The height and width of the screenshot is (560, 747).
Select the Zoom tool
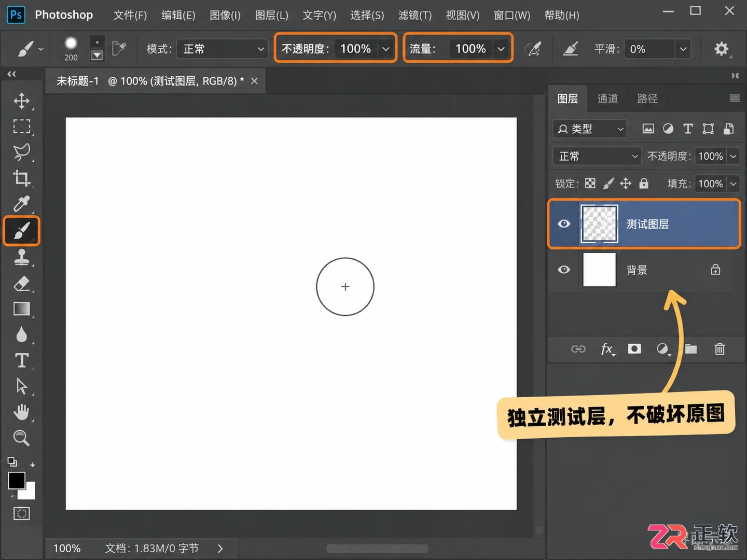pos(21,438)
